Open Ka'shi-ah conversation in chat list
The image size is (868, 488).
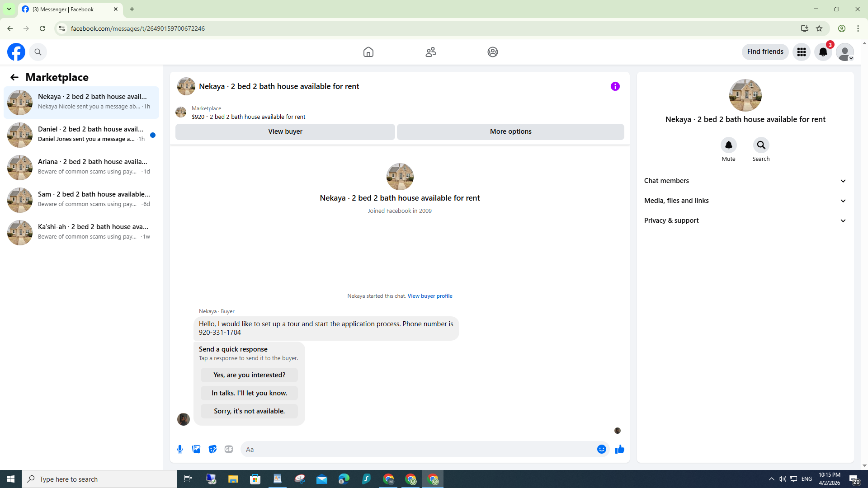click(x=81, y=233)
